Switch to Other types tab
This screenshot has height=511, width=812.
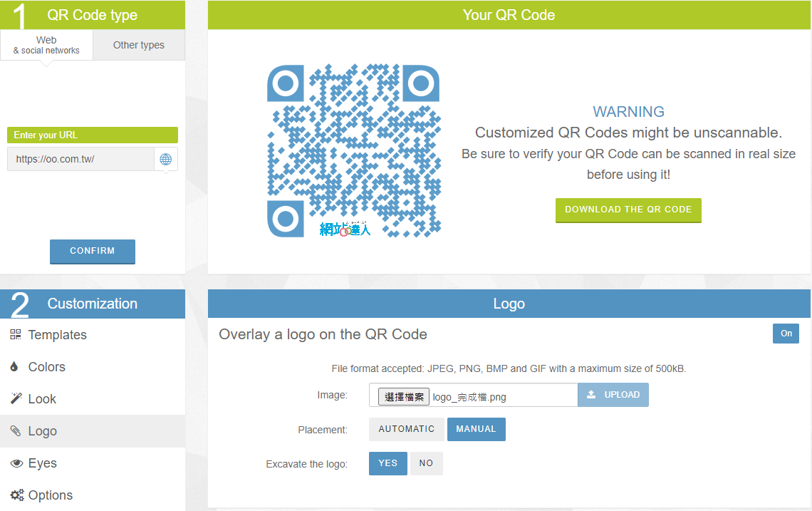pyautogui.click(x=139, y=45)
